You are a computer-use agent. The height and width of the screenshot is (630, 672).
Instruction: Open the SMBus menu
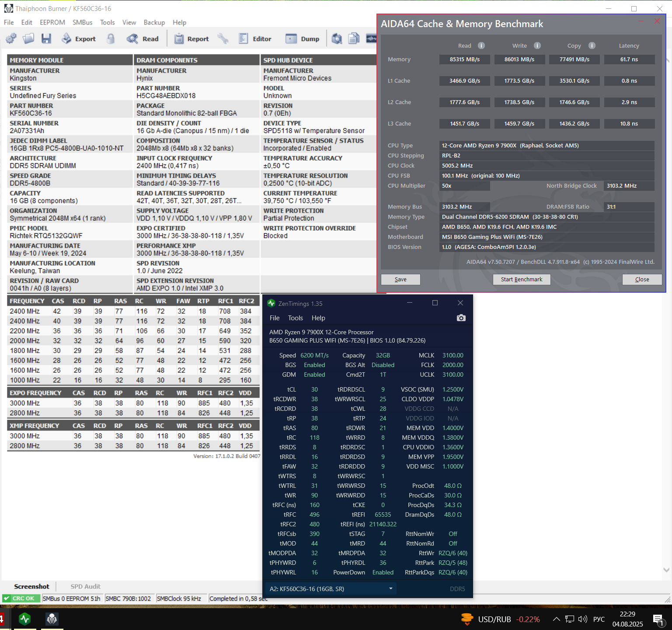(82, 22)
